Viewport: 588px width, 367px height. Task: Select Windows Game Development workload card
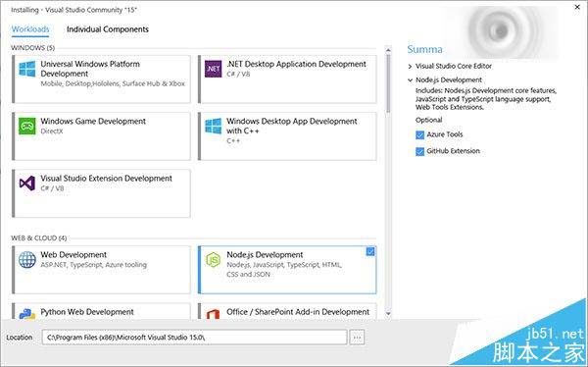101,136
